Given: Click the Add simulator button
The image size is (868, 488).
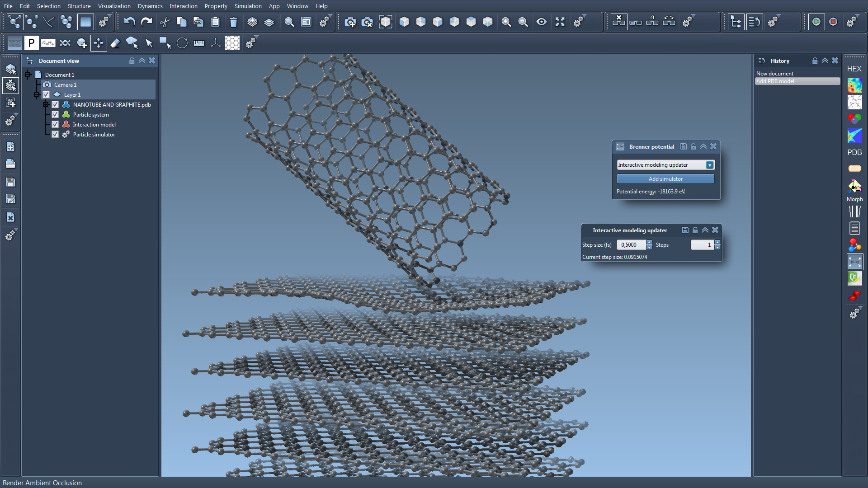Looking at the screenshot, I should click(665, 179).
